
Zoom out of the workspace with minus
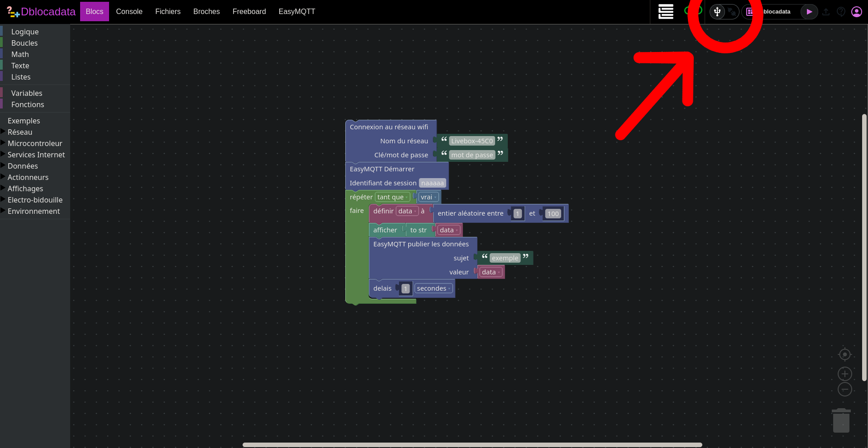(844, 389)
